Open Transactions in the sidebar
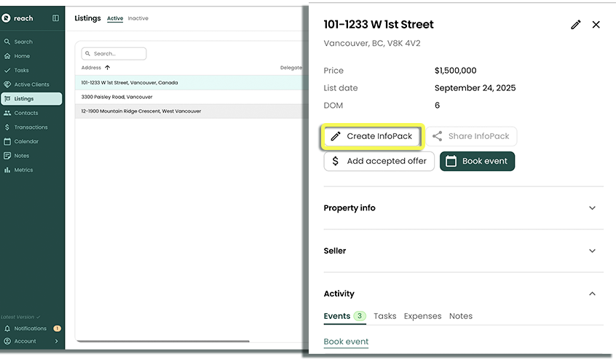 (x=31, y=127)
